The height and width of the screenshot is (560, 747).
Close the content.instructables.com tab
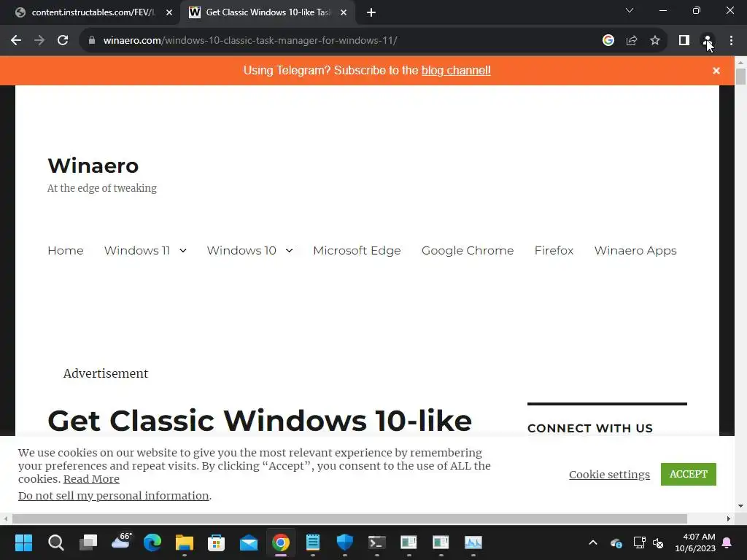point(169,12)
